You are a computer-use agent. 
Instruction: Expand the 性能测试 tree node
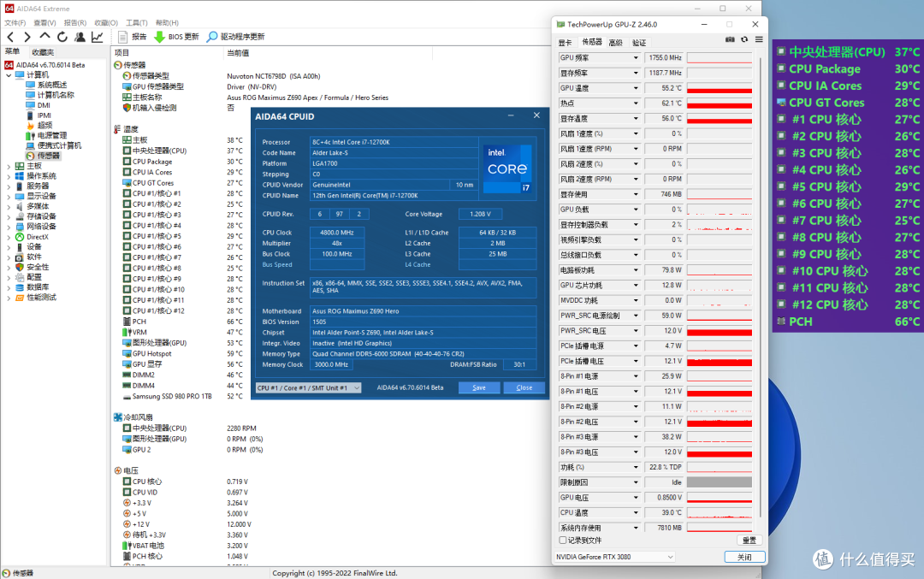(x=9, y=298)
